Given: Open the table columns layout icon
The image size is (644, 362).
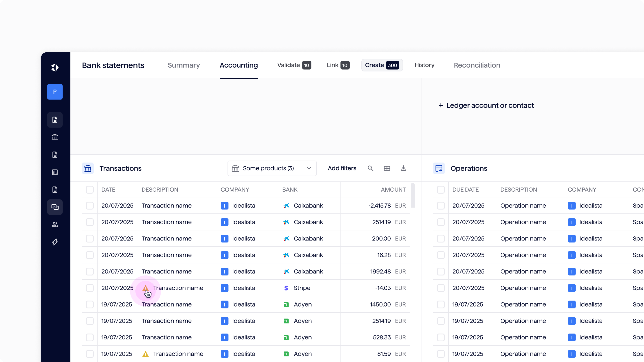Looking at the screenshot, I should [x=387, y=168].
